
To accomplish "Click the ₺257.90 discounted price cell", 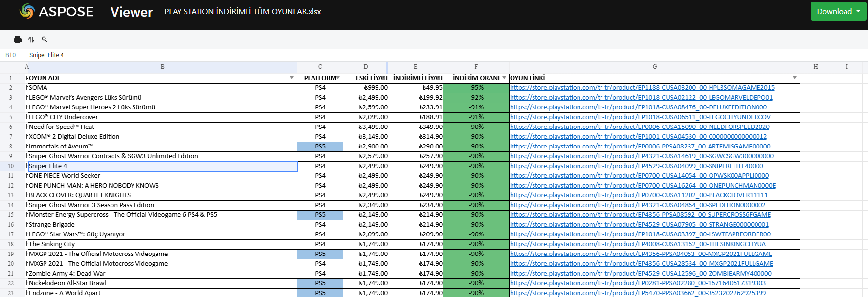I will pyautogui.click(x=416, y=156).
